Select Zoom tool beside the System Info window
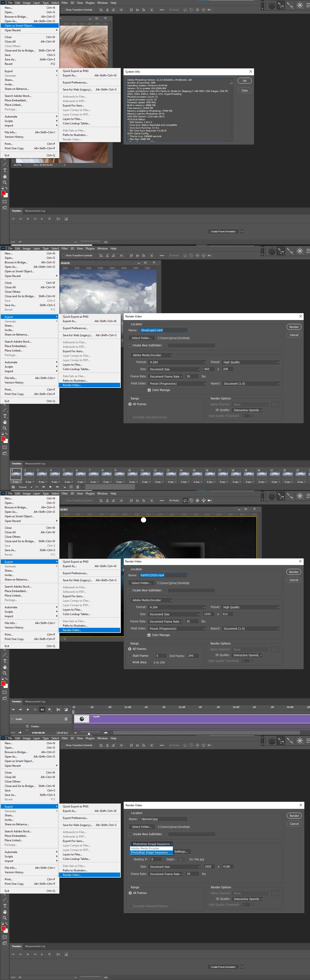 click(x=4, y=182)
